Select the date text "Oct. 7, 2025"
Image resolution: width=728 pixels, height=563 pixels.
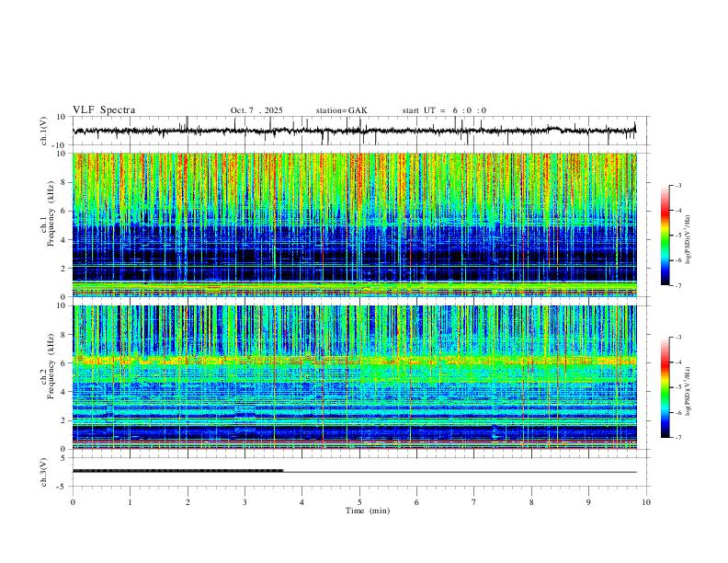pyautogui.click(x=256, y=110)
